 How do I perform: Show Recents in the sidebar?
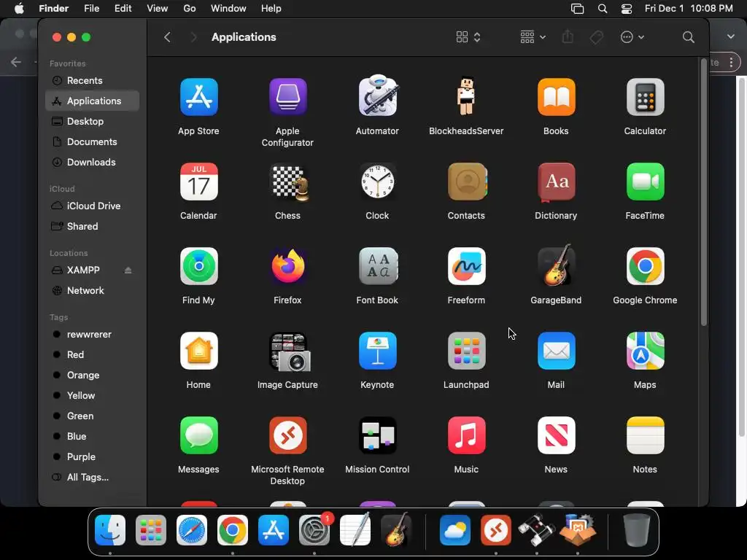[93, 80]
